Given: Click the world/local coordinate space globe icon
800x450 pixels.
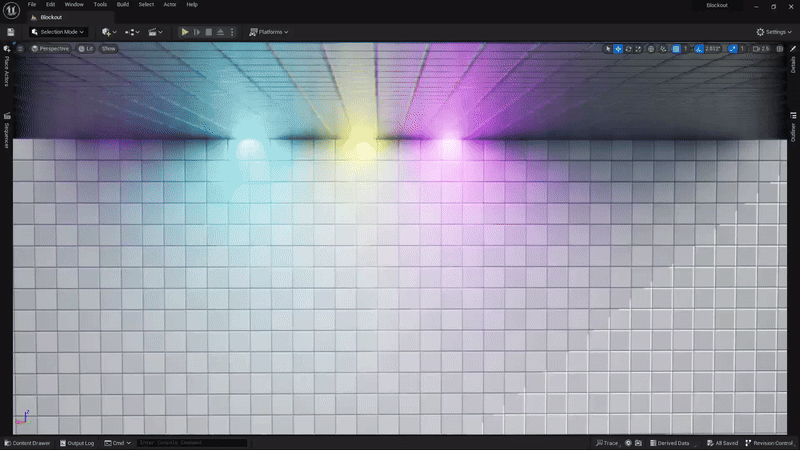Looking at the screenshot, I should (x=651, y=48).
